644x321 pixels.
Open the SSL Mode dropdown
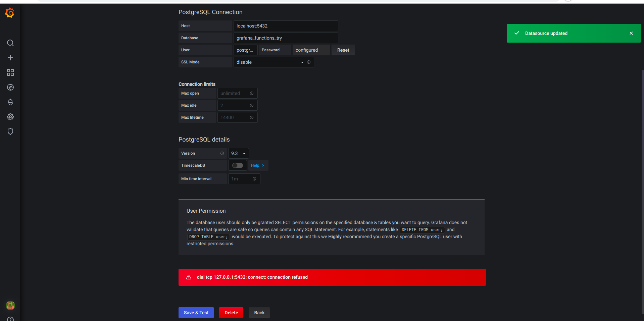tap(274, 62)
